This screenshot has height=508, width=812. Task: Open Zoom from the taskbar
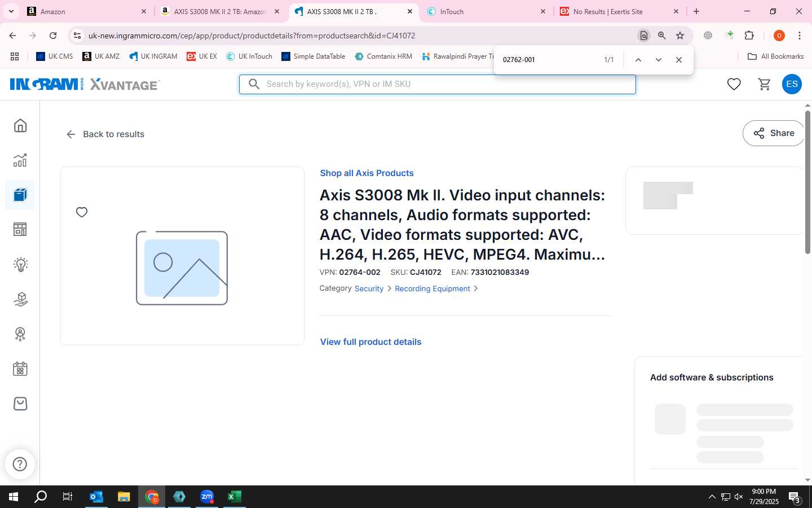point(207,497)
